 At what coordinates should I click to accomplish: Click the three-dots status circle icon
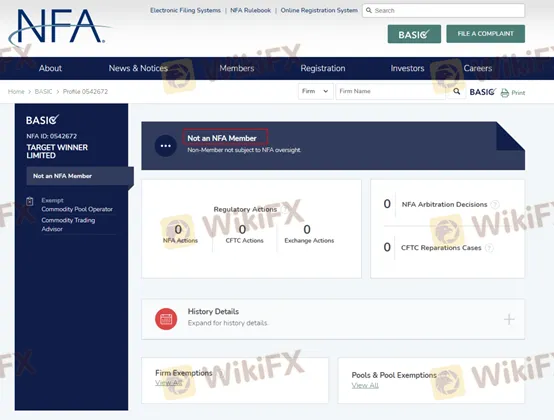166,146
